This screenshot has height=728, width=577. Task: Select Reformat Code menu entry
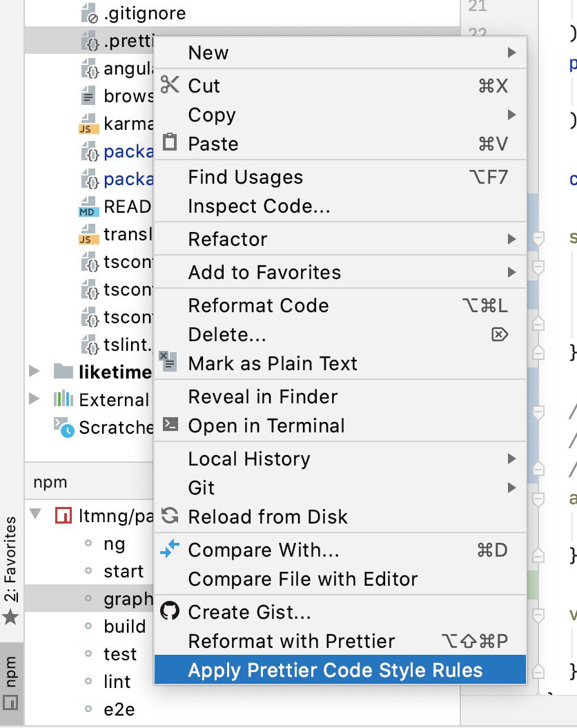[340, 305]
